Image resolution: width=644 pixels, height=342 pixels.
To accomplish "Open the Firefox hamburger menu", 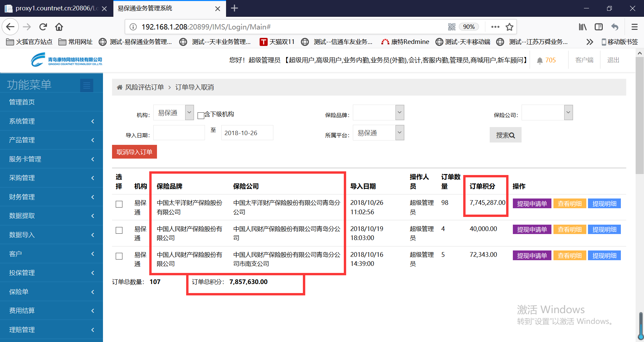I will tap(634, 27).
